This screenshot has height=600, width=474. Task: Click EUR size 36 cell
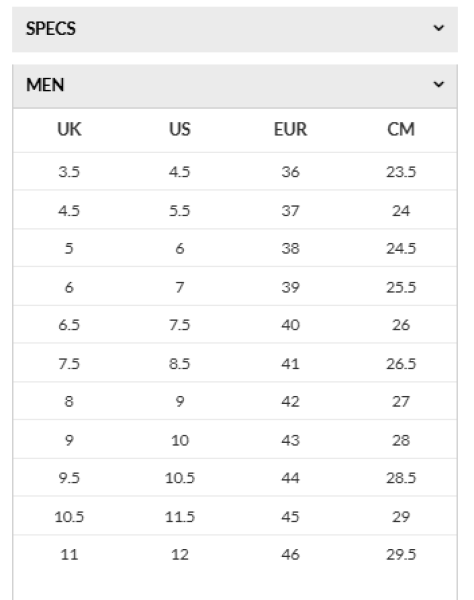(290, 172)
